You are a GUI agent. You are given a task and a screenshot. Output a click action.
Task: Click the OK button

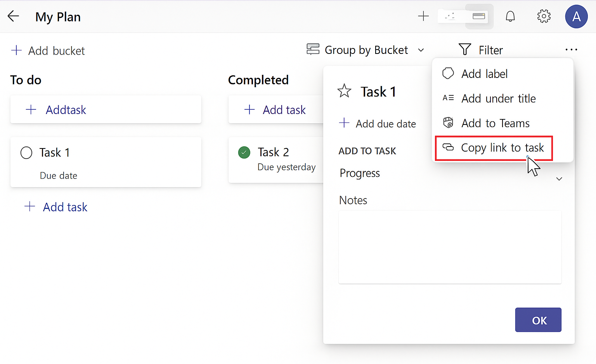538,320
